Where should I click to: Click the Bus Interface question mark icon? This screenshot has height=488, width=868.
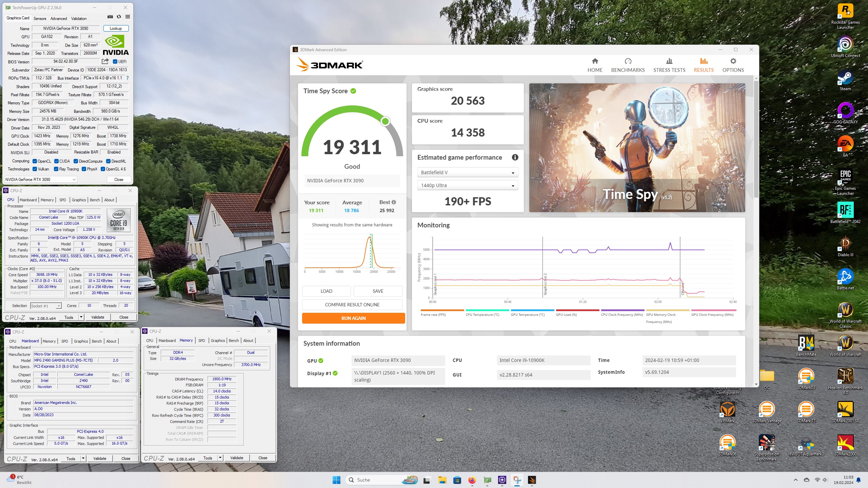[x=127, y=78]
